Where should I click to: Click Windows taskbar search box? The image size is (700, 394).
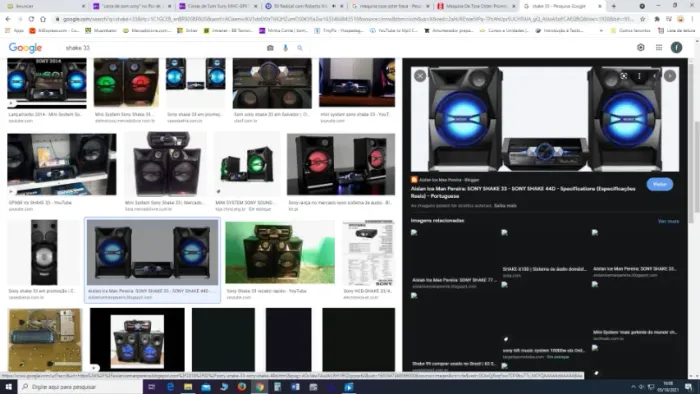(79, 386)
